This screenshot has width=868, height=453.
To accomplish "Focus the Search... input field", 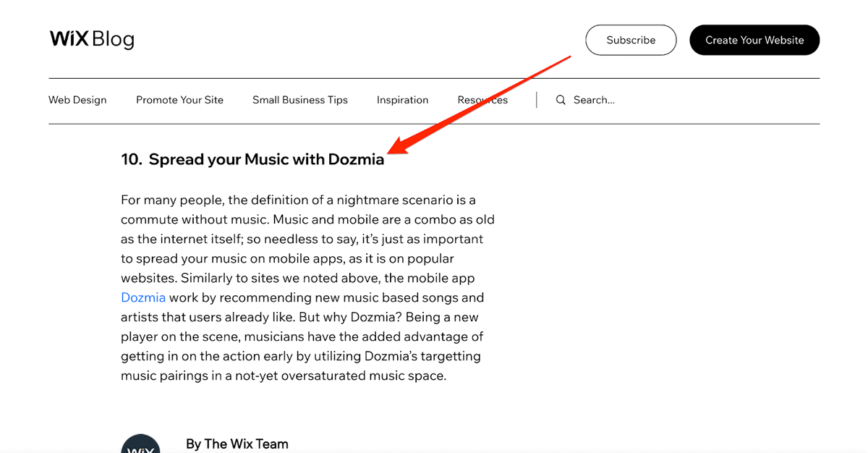I will click(x=594, y=100).
